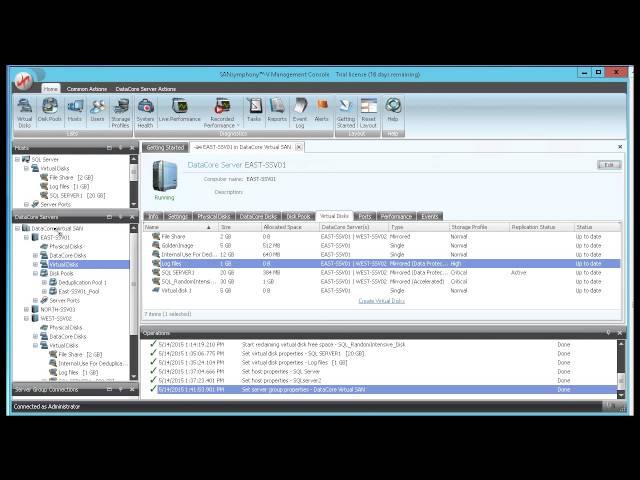Click down arrow of DataCore Servers scrollbar

tap(133, 376)
